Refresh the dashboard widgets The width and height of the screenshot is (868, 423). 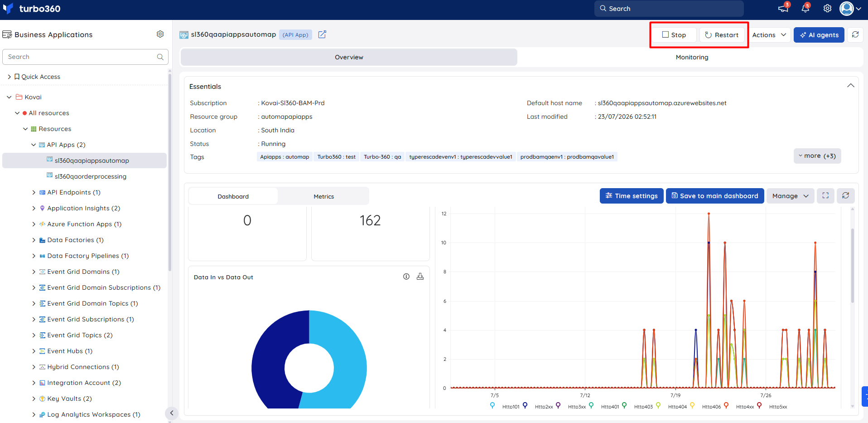(845, 196)
